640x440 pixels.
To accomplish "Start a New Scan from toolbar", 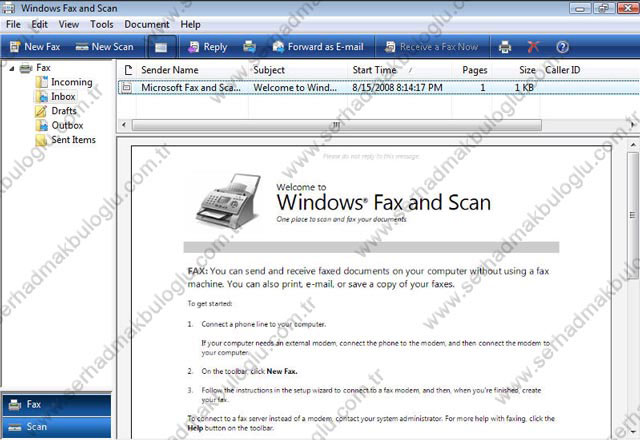I will coord(104,47).
